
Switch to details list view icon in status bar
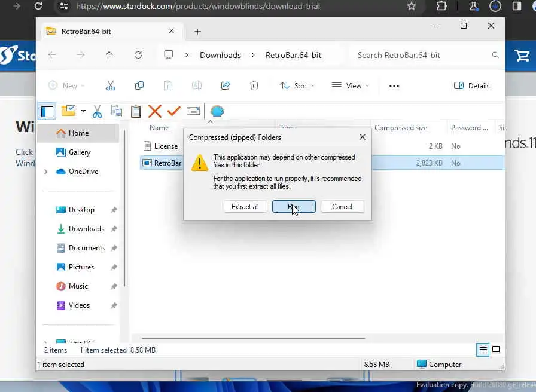pos(483,350)
